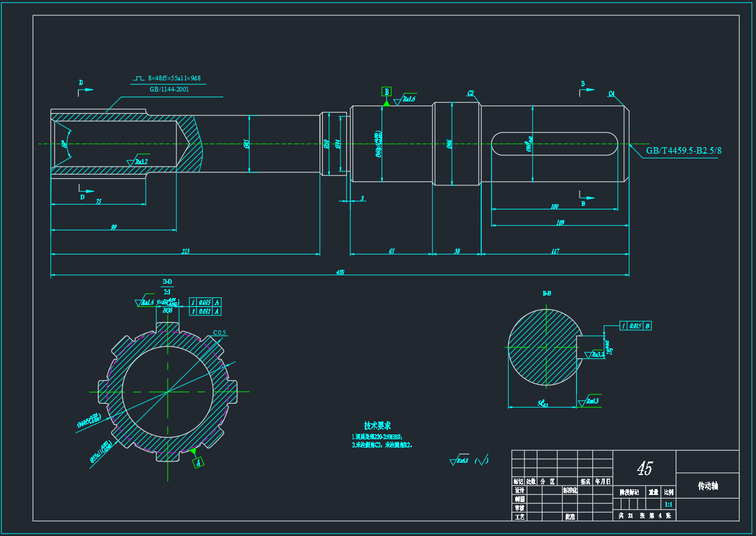Click the Ra6.3 roughness symbol under section B-B
756x536 pixels.
pyautogui.click(x=590, y=401)
